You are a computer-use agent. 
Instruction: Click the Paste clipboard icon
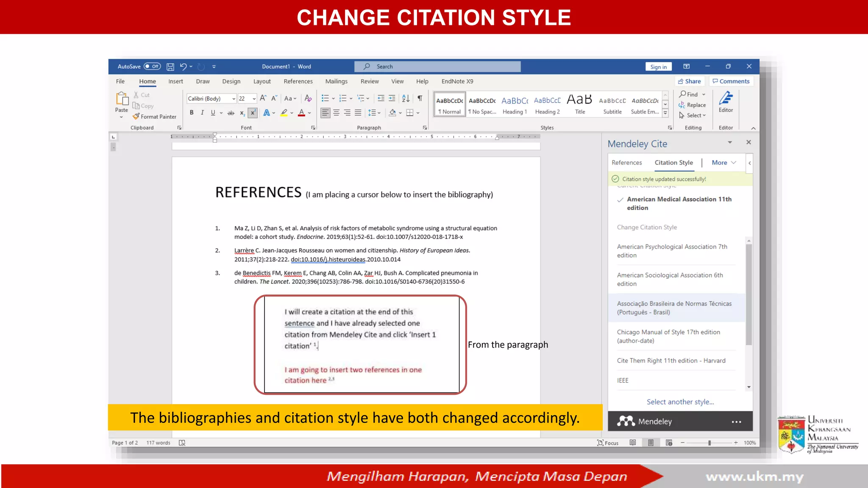[122, 99]
